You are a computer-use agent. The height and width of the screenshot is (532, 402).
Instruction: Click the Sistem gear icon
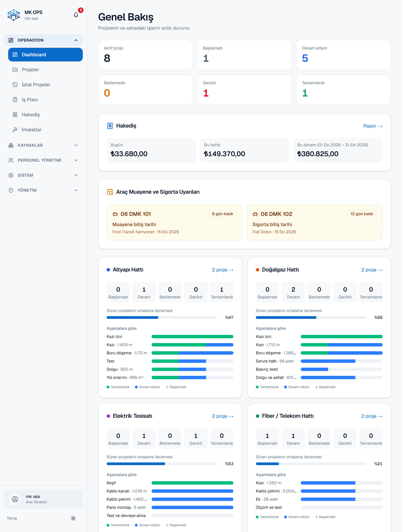pos(11,175)
